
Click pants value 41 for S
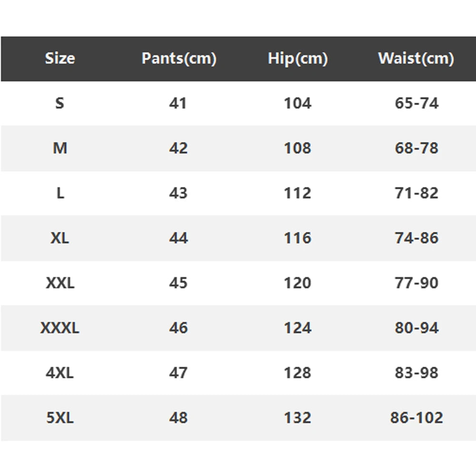tap(178, 103)
